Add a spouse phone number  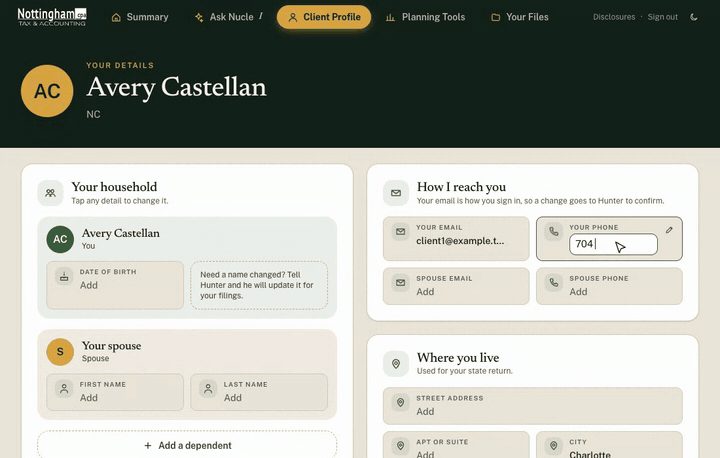click(609, 286)
